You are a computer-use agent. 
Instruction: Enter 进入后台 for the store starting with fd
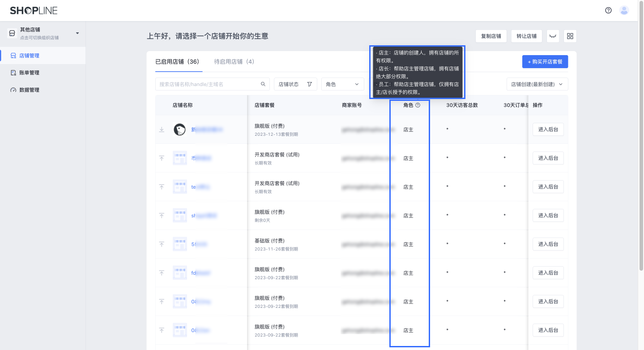pos(548,273)
